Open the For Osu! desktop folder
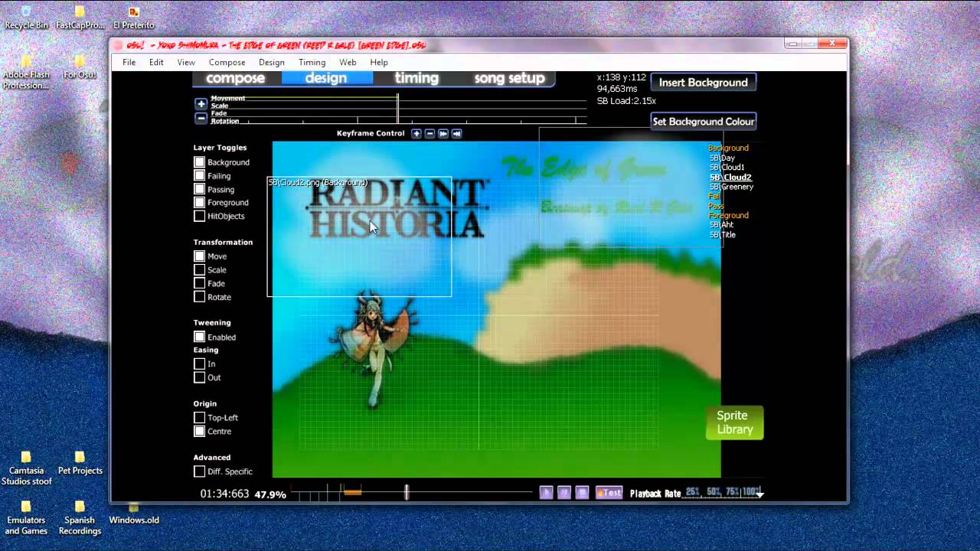Image resolution: width=980 pixels, height=551 pixels. [x=80, y=67]
